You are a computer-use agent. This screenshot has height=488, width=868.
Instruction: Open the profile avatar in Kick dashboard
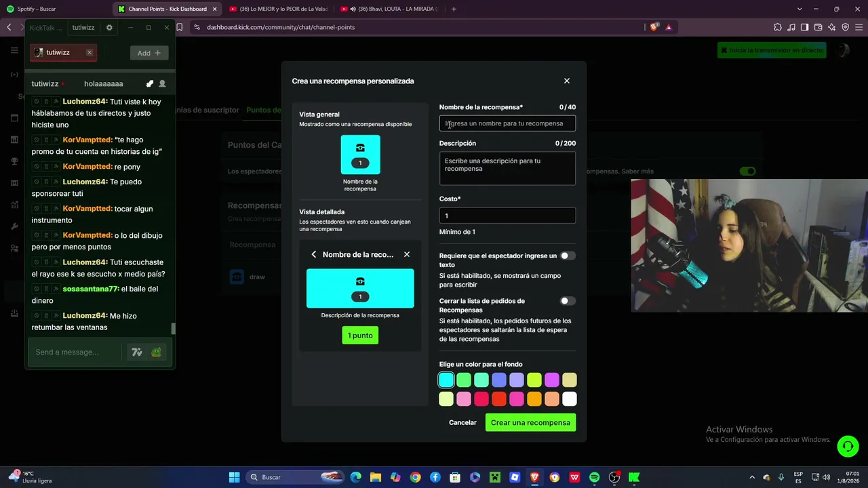click(x=842, y=50)
